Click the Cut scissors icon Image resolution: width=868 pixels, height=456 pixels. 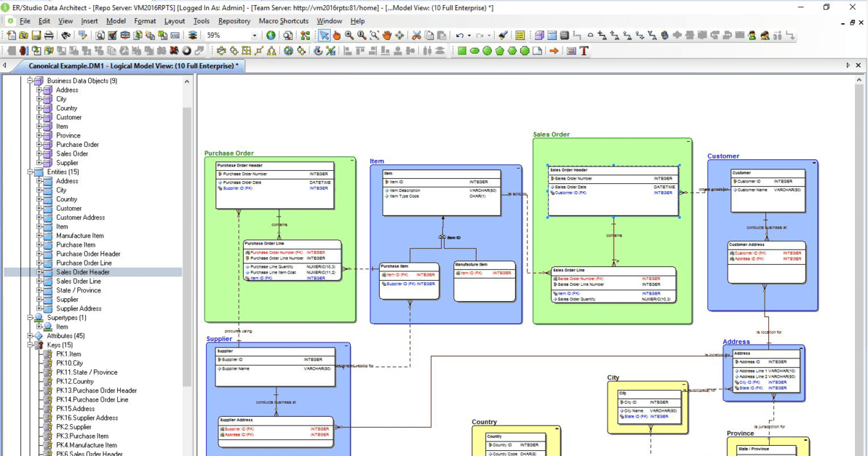(417, 35)
